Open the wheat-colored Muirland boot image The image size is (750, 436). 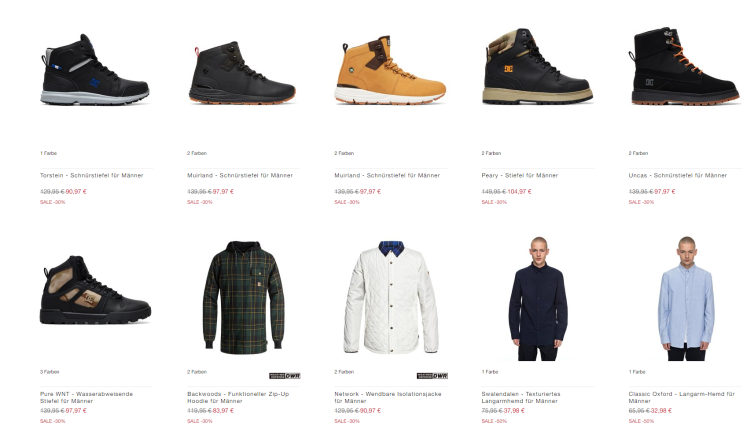tap(390, 70)
